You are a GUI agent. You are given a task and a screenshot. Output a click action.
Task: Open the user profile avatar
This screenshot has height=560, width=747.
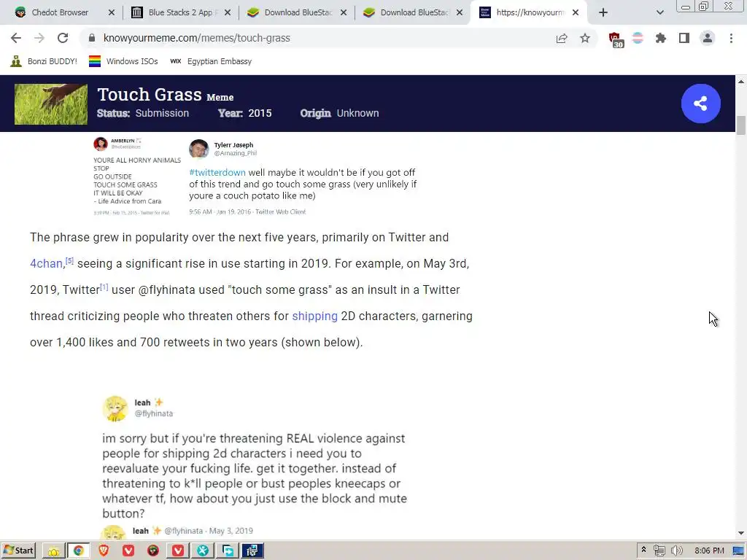pyautogui.click(x=708, y=38)
